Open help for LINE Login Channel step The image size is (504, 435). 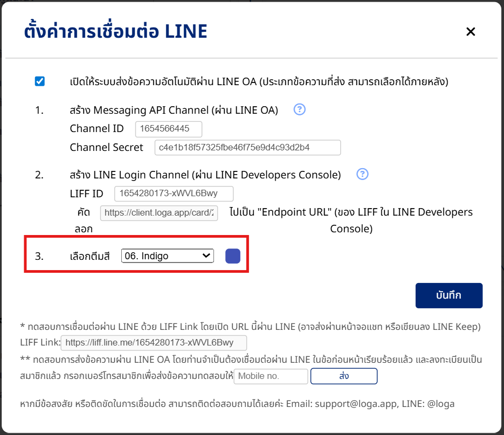click(362, 174)
